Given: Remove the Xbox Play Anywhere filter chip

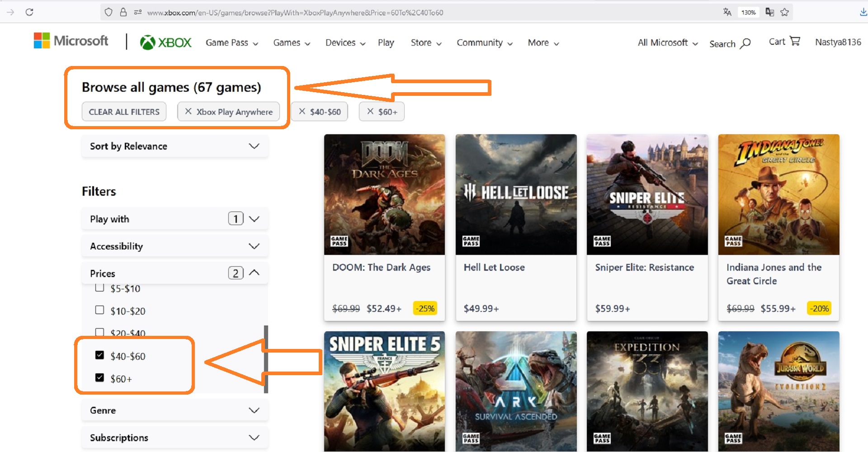Looking at the screenshot, I should coord(189,112).
